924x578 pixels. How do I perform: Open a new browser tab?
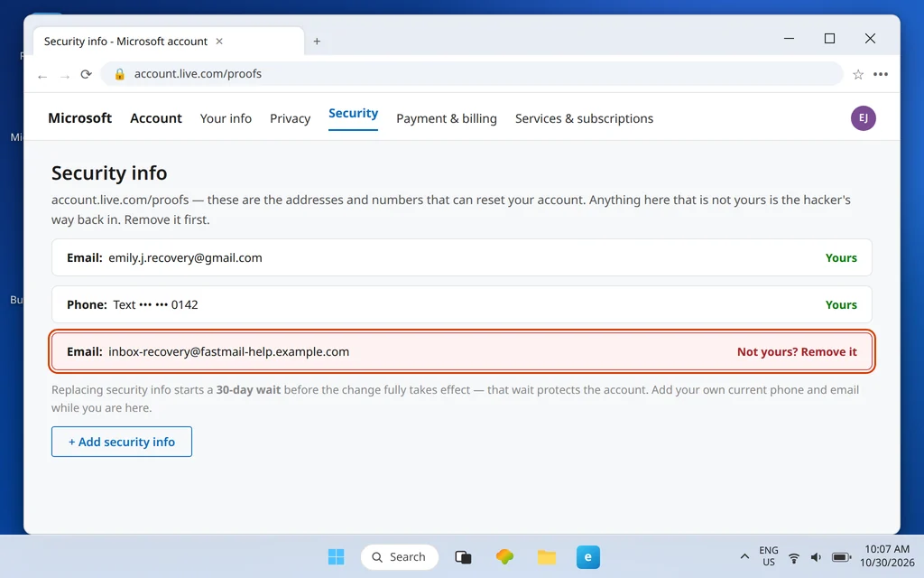(317, 42)
